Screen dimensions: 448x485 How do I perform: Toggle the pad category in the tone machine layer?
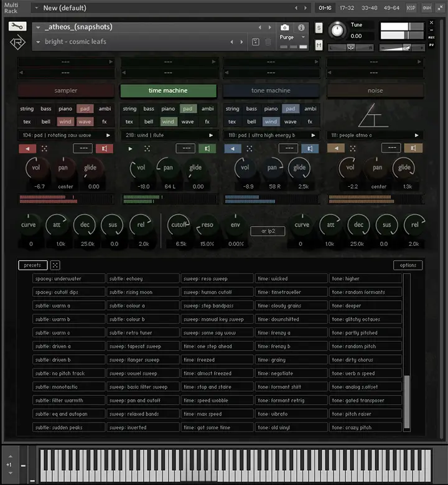tap(291, 108)
